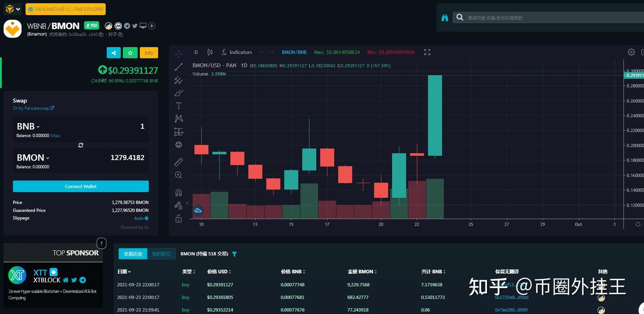
Task: Collapse the drawing toolbar arrow
Action: tap(187, 203)
